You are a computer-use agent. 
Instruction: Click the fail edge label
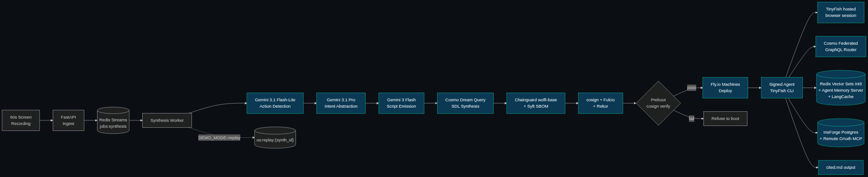[692, 119]
